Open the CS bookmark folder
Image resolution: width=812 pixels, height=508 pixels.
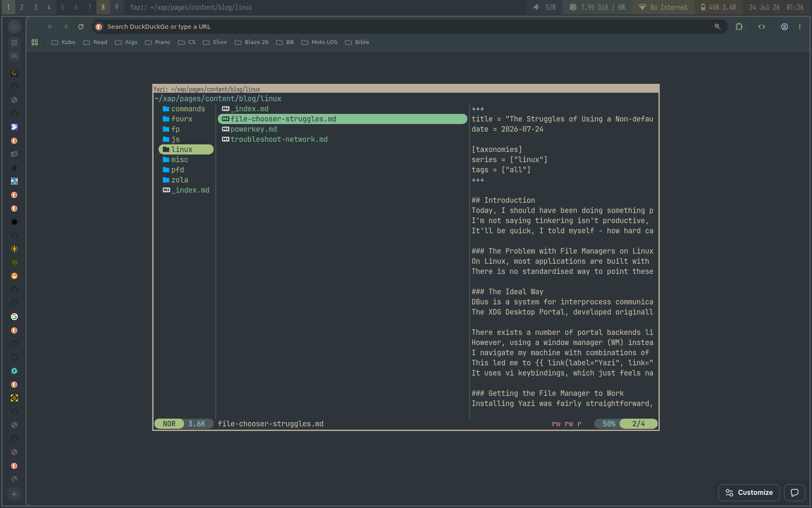pyautogui.click(x=187, y=42)
